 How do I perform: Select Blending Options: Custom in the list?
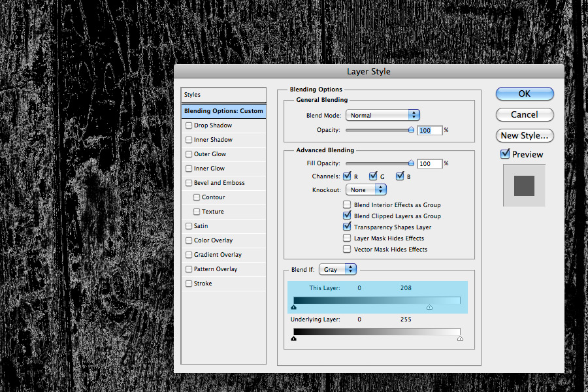[223, 110]
